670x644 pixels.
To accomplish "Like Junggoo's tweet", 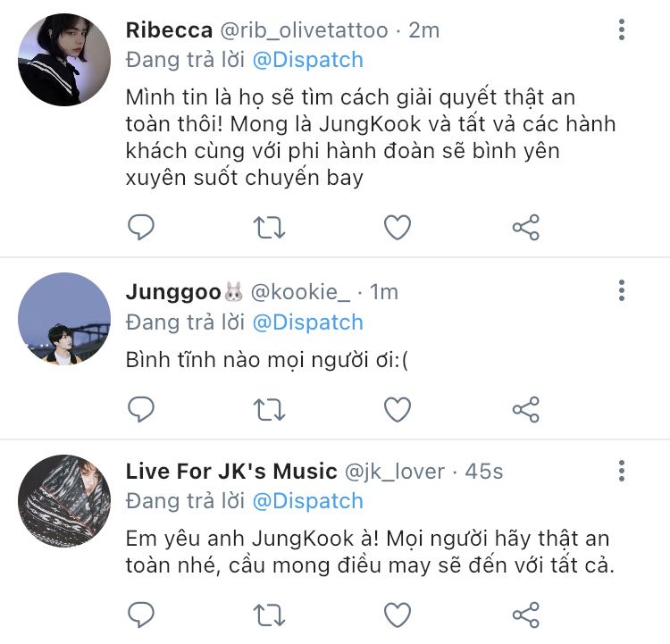I will pyautogui.click(x=398, y=409).
